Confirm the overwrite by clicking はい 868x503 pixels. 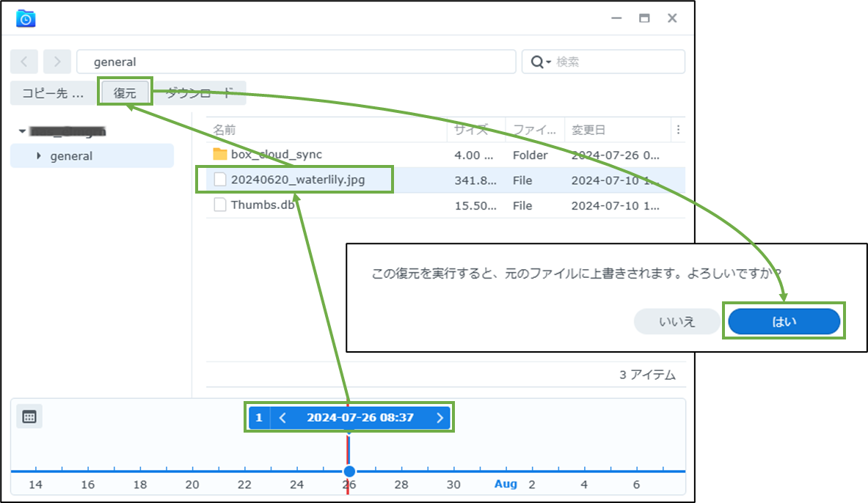(784, 320)
